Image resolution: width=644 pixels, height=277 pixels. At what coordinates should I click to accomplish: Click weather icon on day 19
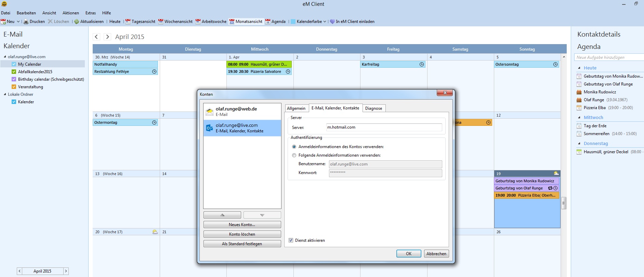[556, 173]
